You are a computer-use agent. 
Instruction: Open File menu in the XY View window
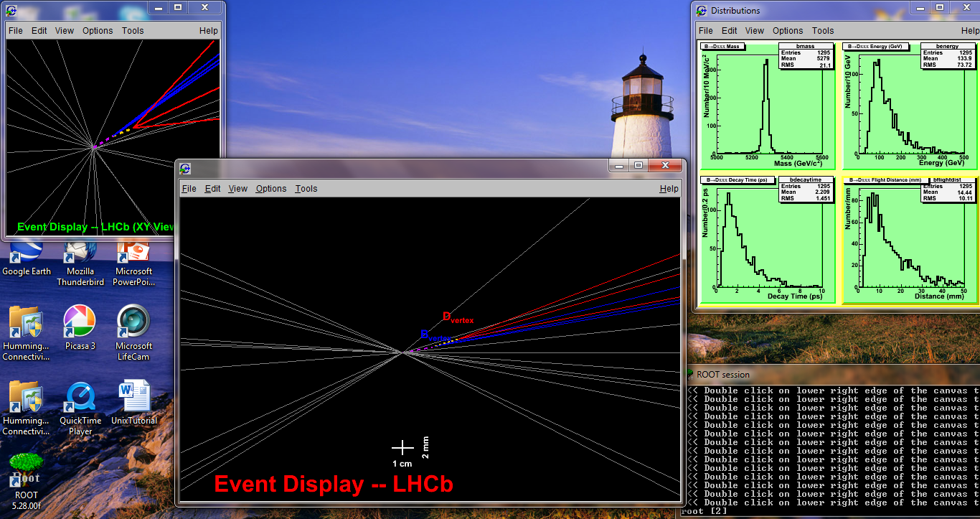tap(16, 31)
